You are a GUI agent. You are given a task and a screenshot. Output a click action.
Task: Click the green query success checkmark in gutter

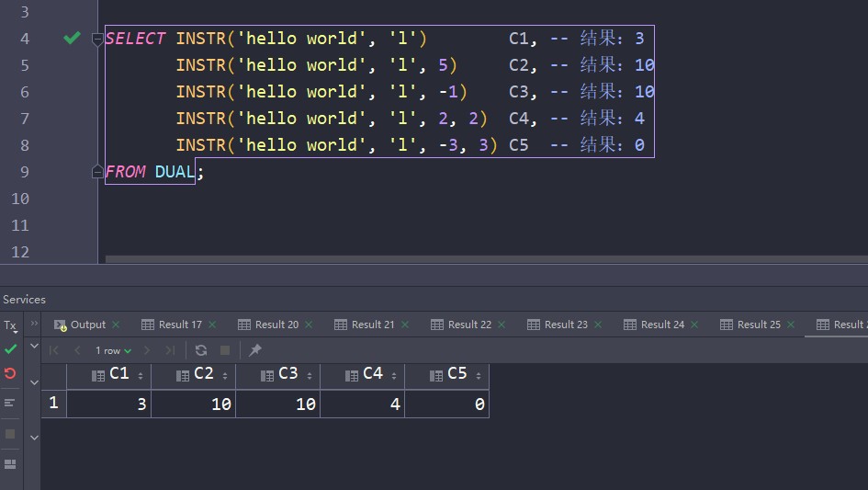[x=72, y=38]
